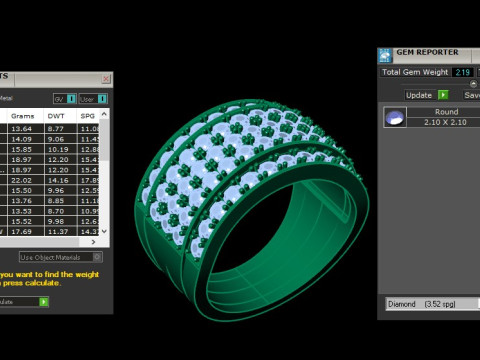Image resolution: width=480 pixels, height=360 pixels.
Task: Click the Total Gem Weight value 2.19
Action: (x=463, y=72)
